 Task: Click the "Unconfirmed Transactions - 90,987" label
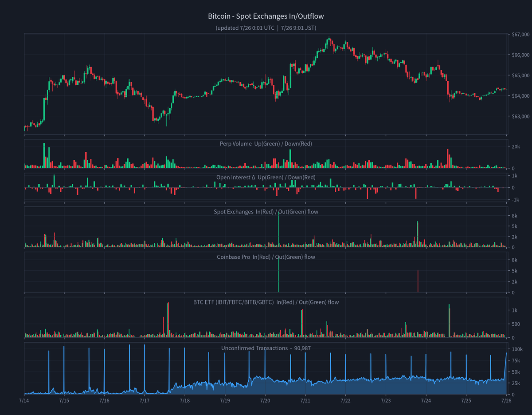(266, 348)
